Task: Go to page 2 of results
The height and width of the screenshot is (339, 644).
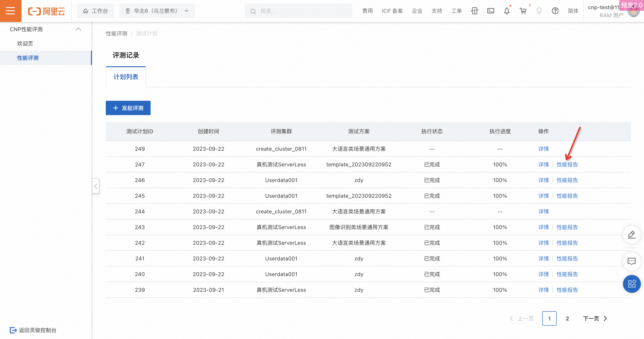Action: (567, 318)
